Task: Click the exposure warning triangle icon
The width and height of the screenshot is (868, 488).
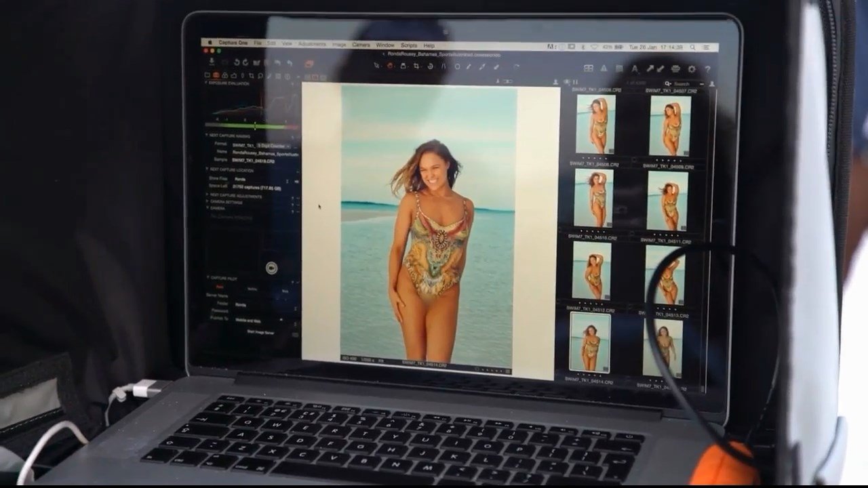Action: pos(603,68)
